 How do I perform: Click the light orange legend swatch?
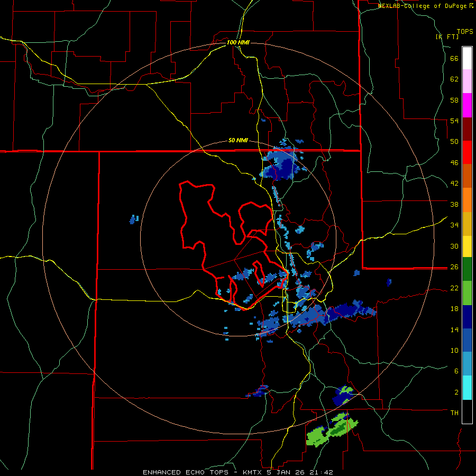467,200
